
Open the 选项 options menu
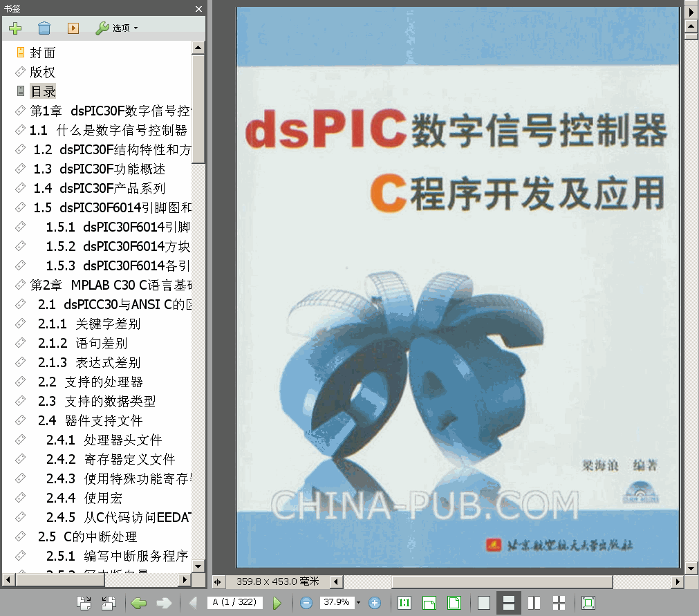tap(118, 28)
